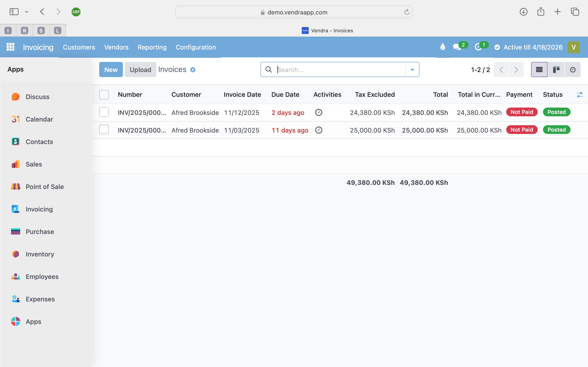Screen dimensions: 588x367
Task: Click inside the search field
Action: pos(328,70)
